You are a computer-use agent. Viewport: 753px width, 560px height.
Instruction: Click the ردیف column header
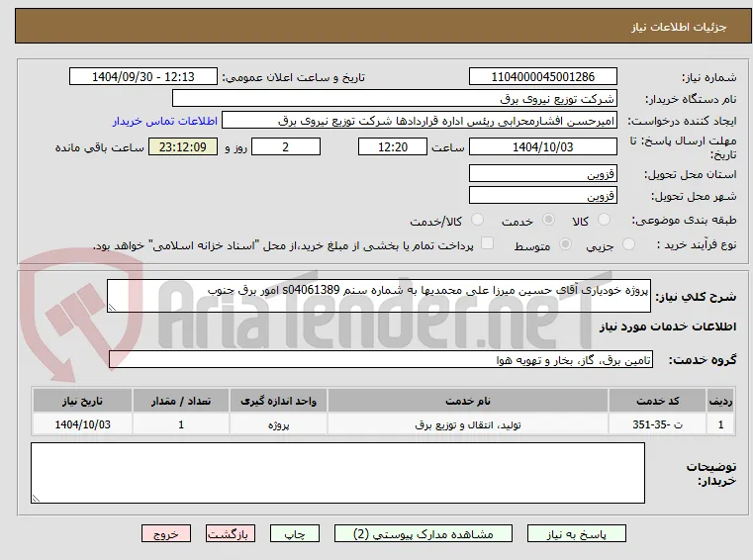click(x=720, y=401)
